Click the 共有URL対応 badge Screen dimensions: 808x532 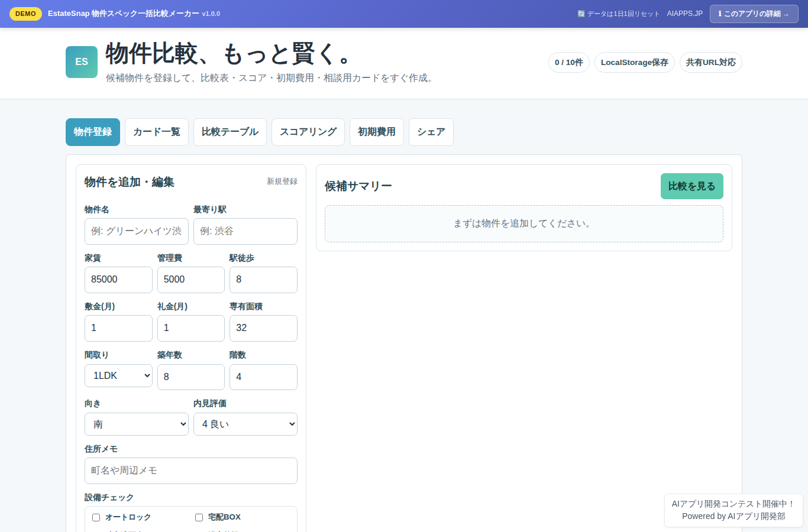[x=711, y=63]
